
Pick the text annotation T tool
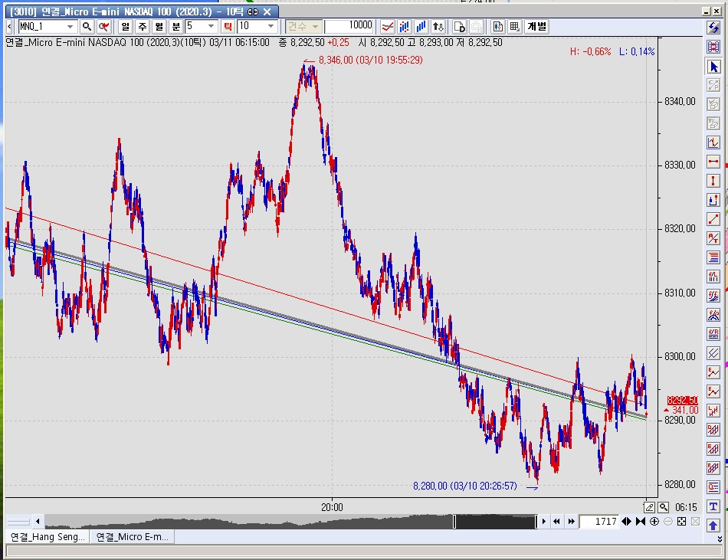coord(713,506)
